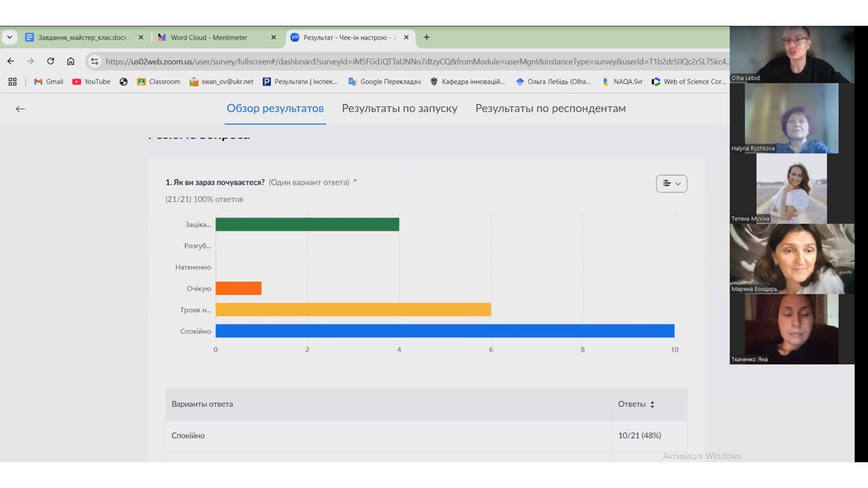Viewport: 868px width, 488px height.
Task: Close the Результат - Чек-ін настрою tab
Action: click(x=406, y=37)
